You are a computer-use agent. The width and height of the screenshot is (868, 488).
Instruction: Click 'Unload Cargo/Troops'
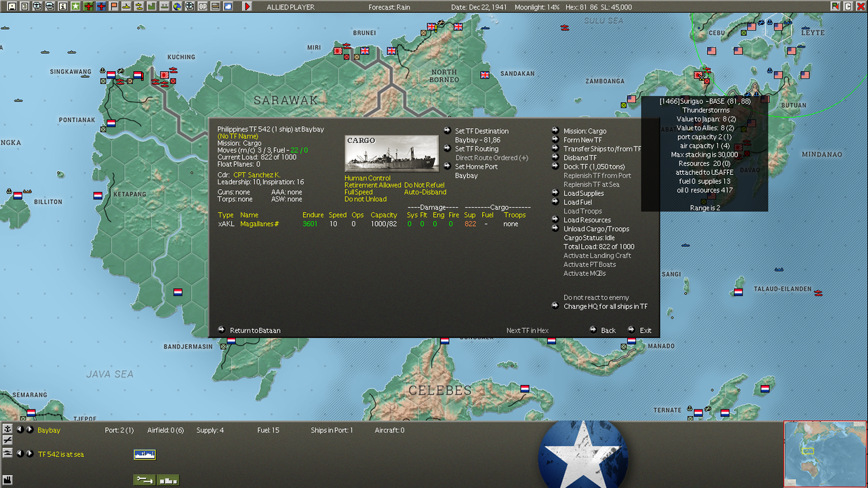596,228
